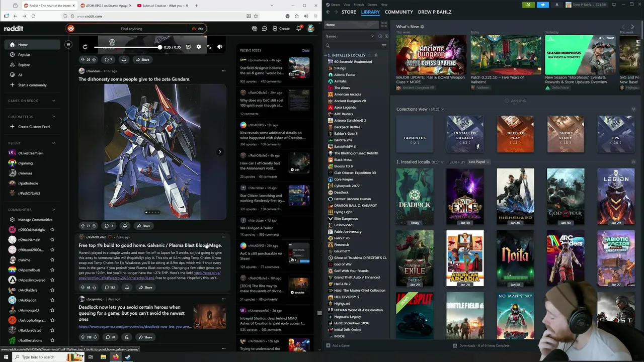Open Steam Friends menu
This screenshot has height=362, width=644.
pyautogui.click(x=359, y=5)
